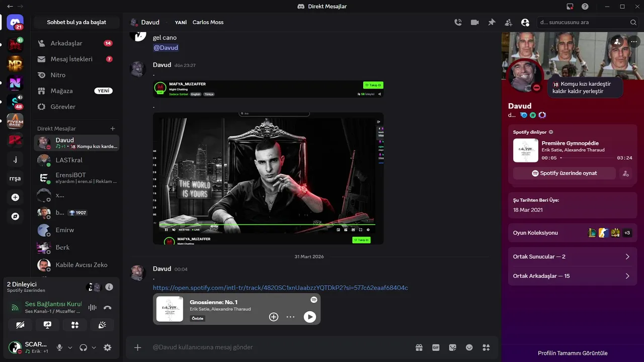The height and width of the screenshot is (362, 644).
Task: Open the MAFYA_MUZAFFER banner image
Action: tap(268, 89)
